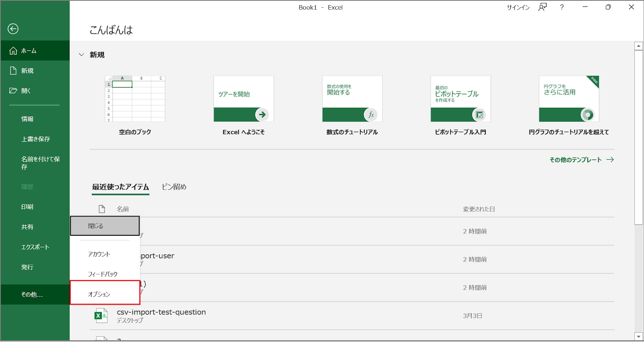Switch to 最近使ったアイテム tab

[120, 187]
